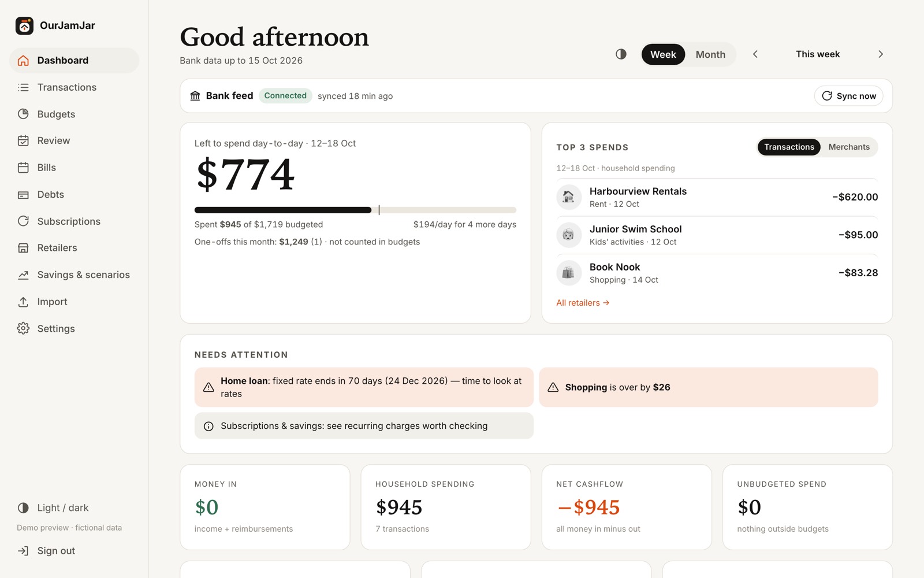Open Transactions from the sidebar

coord(74,87)
